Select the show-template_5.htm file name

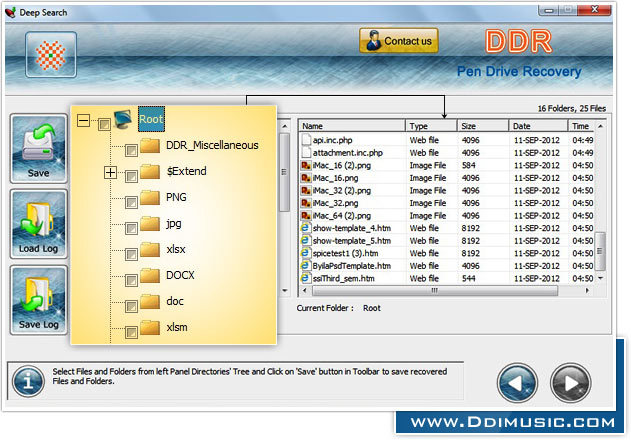[x=352, y=241]
